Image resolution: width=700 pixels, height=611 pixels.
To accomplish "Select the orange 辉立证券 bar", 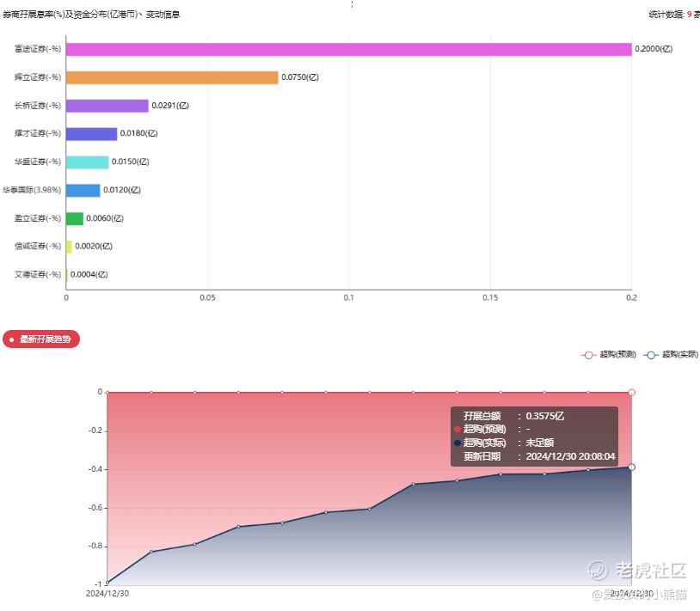I will pyautogui.click(x=172, y=77).
